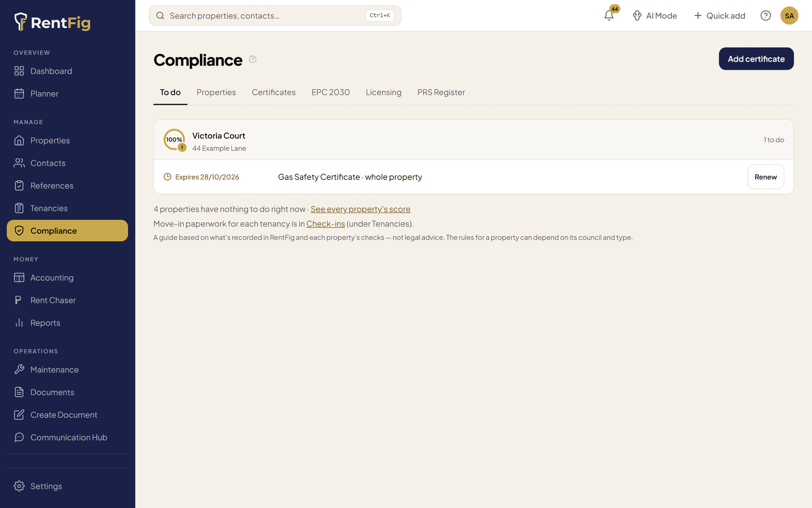
Task: Click Victoria Court 100% score ring
Action: (174, 139)
